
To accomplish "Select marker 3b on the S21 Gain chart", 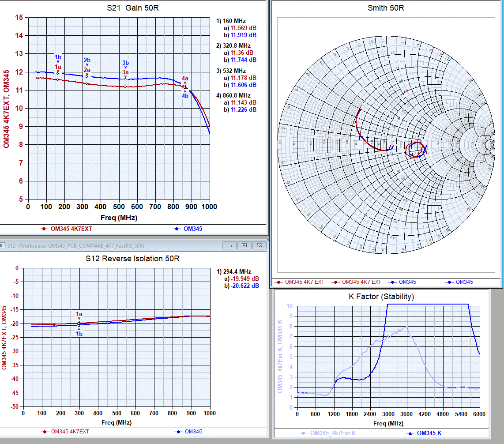I will [125, 63].
